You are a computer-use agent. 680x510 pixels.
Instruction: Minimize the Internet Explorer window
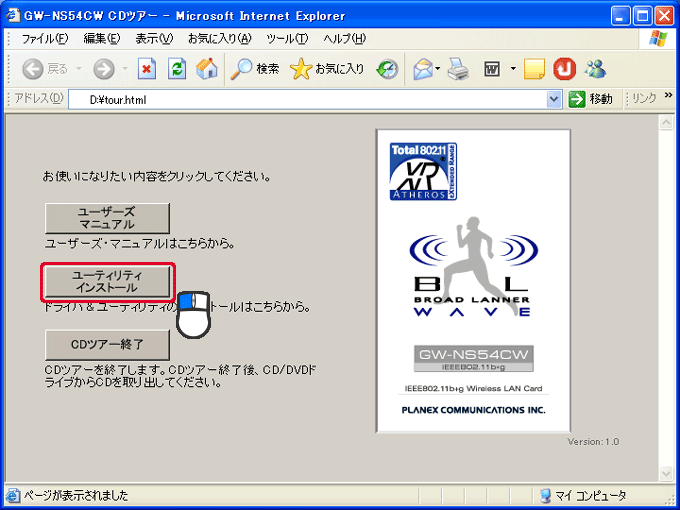point(620,16)
